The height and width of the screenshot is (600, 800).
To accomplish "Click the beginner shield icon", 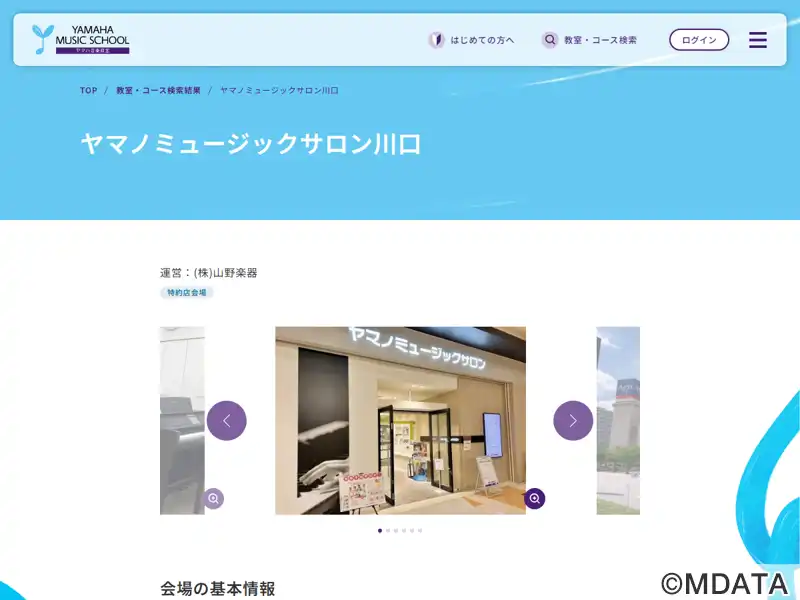I will click(x=436, y=40).
